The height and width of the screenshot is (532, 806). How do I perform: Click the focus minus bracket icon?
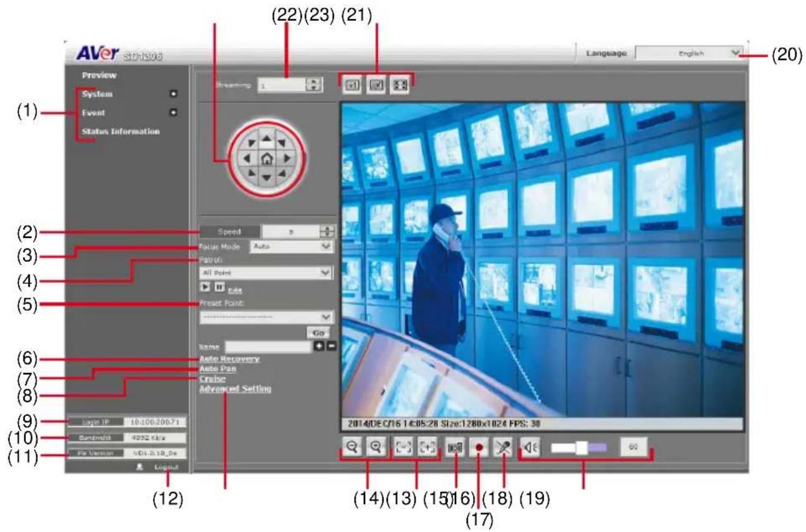[404, 447]
